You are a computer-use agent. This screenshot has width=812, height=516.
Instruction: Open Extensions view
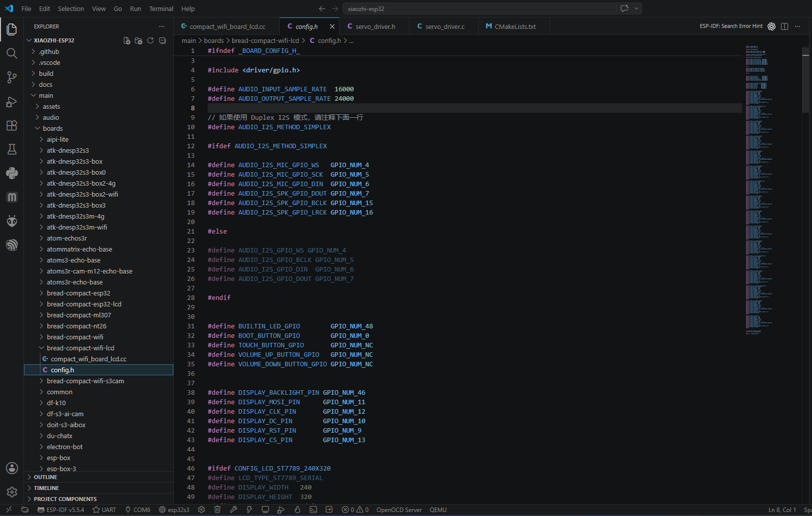pyautogui.click(x=12, y=125)
